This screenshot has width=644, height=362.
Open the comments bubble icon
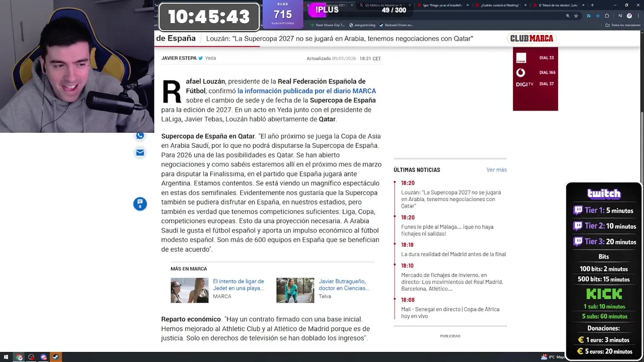point(140,204)
